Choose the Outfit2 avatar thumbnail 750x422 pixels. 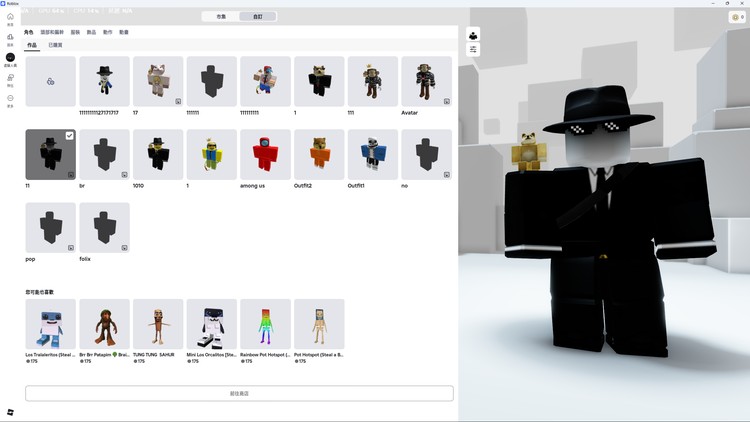point(319,154)
